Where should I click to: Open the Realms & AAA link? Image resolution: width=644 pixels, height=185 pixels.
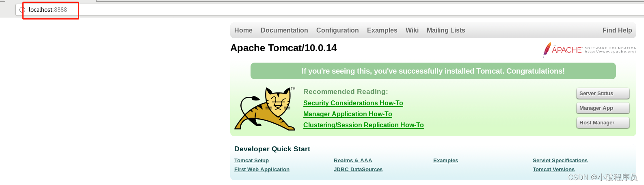(x=353, y=161)
